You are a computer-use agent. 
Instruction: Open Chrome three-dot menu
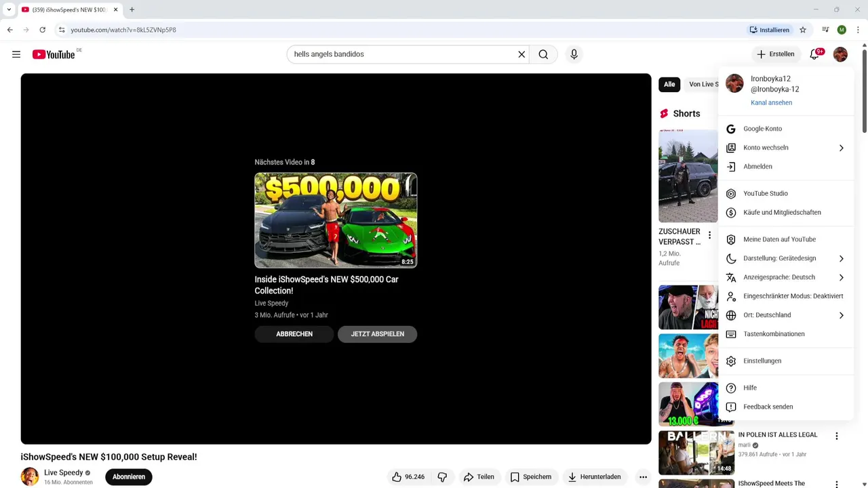858,30
